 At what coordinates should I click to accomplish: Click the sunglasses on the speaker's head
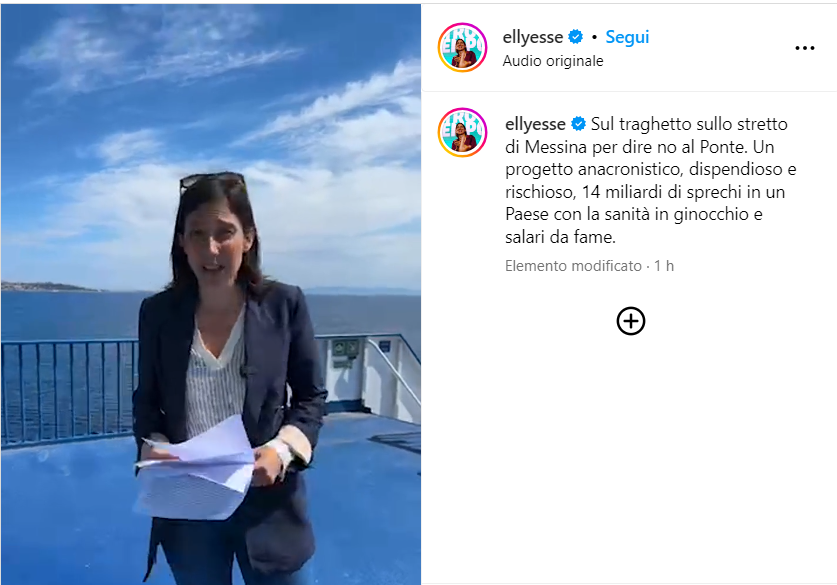[212, 180]
